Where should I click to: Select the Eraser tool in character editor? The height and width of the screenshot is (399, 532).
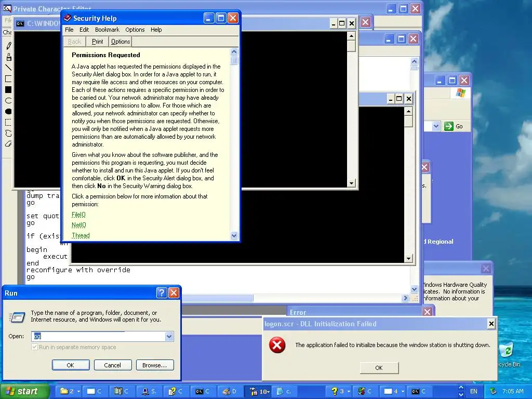click(8, 144)
